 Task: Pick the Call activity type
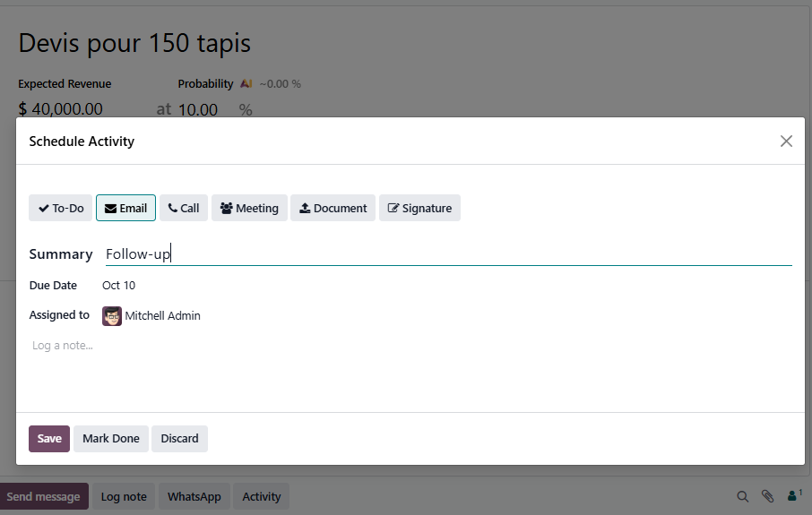[x=184, y=208]
